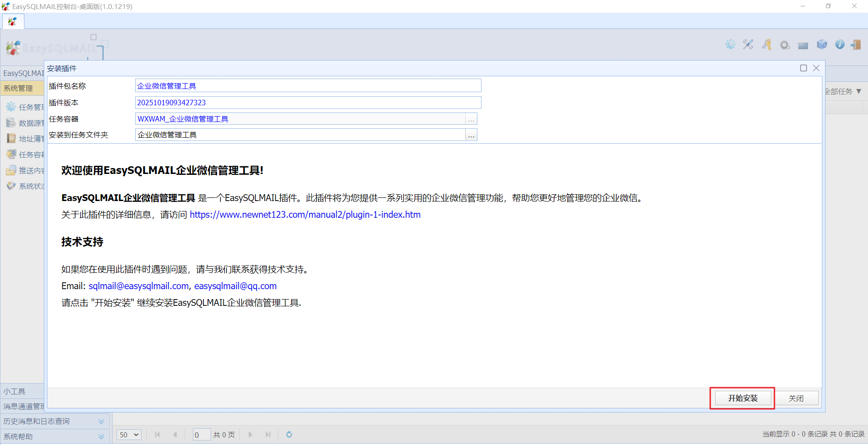868x445 pixels.
Task: Open the blue folder icon in toolbar
Action: [803, 45]
